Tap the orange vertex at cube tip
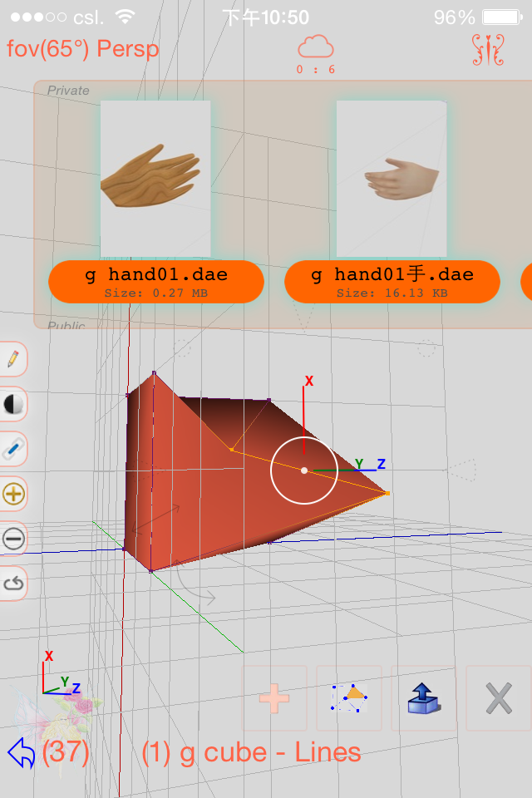 coord(387,493)
